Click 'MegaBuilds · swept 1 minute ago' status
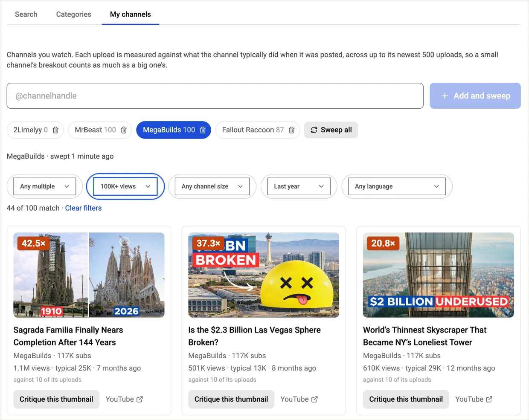 (x=60, y=156)
